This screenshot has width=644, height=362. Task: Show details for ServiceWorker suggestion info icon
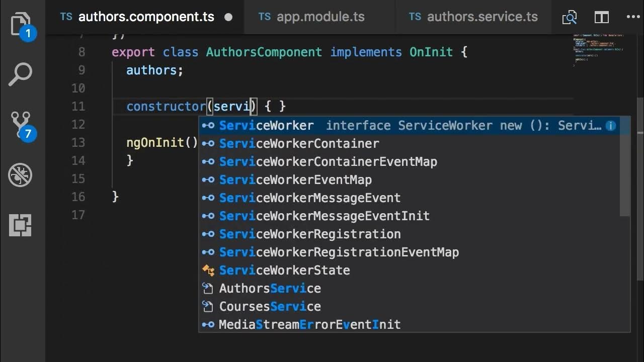pyautogui.click(x=611, y=126)
